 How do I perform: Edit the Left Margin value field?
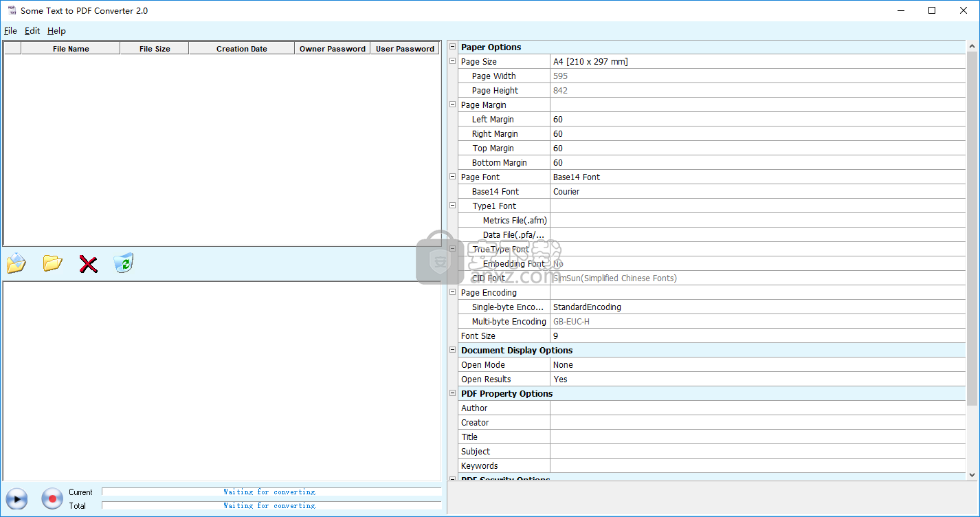tap(758, 119)
